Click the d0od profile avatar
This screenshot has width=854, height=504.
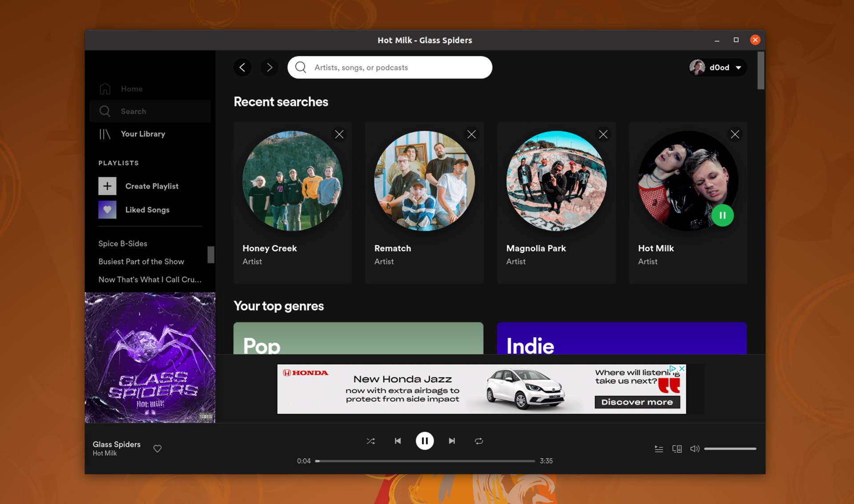click(x=697, y=68)
